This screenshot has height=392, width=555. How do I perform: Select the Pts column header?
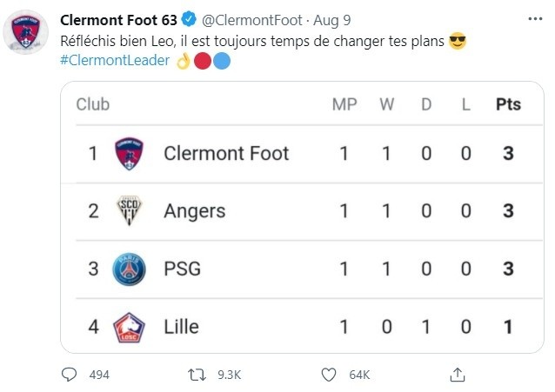pos(508,104)
